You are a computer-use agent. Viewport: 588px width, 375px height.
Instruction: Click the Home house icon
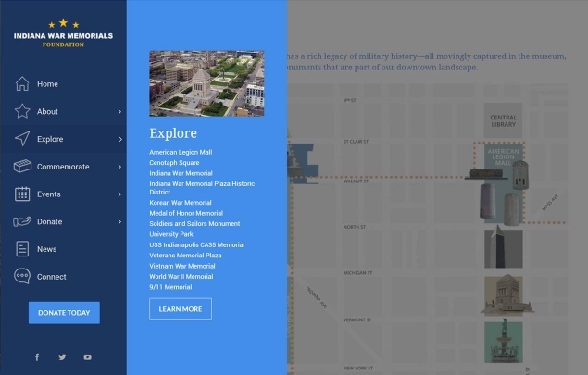click(x=22, y=83)
